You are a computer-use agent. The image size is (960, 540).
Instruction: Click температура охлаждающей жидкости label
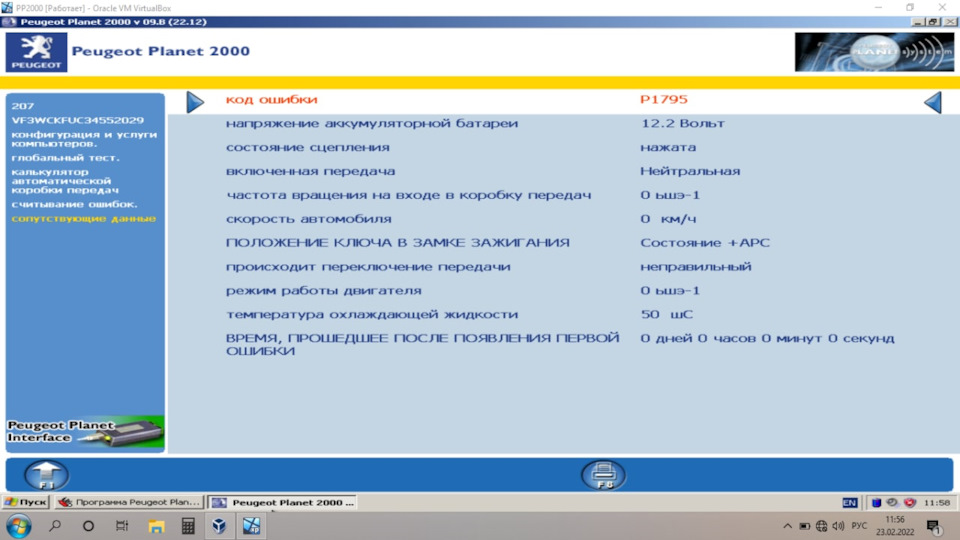click(372, 315)
